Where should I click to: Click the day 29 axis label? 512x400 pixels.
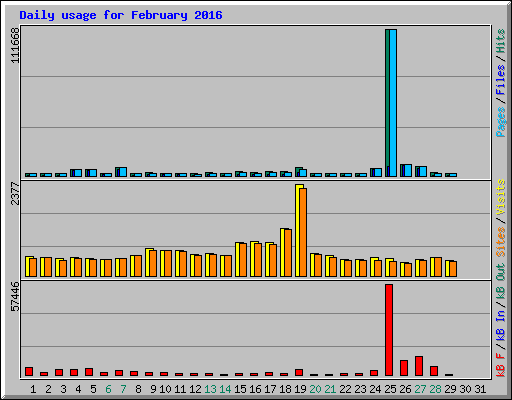450,389
